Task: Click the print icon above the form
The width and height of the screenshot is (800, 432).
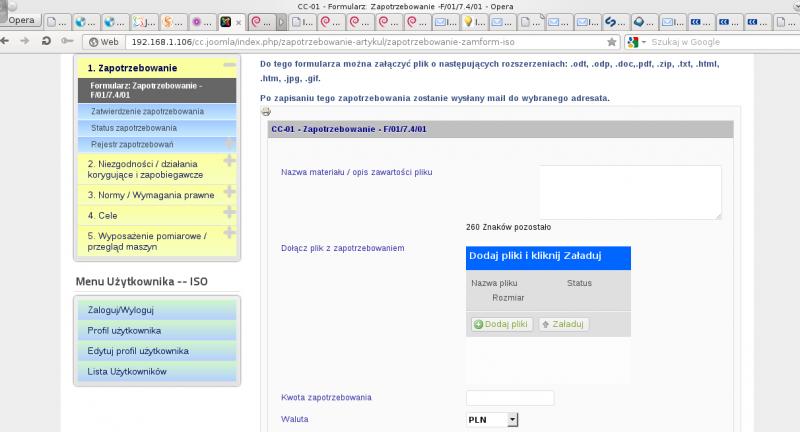Action: (266, 112)
